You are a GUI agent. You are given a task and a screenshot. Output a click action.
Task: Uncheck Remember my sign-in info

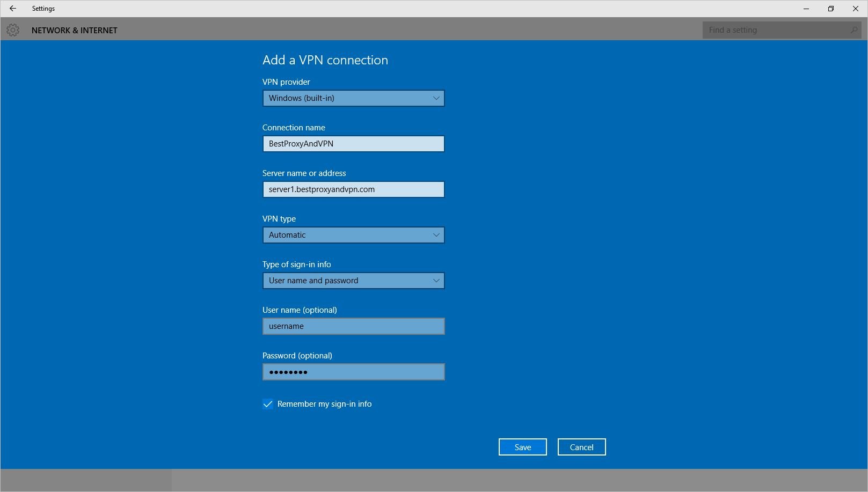coord(268,404)
